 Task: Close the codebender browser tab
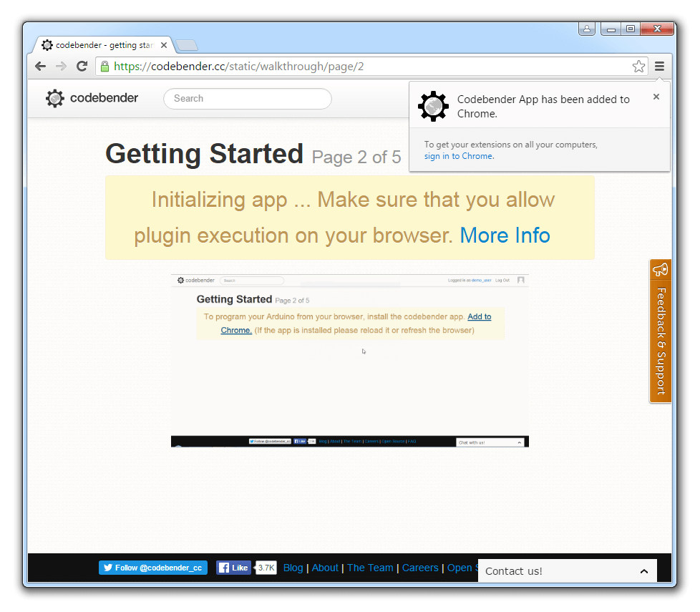[x=164, y=45]
